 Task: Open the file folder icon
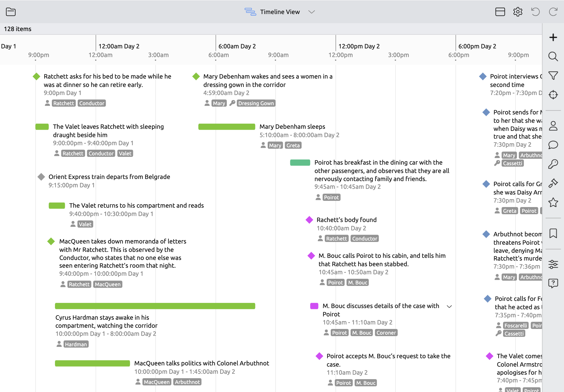[x=11, y=12]
